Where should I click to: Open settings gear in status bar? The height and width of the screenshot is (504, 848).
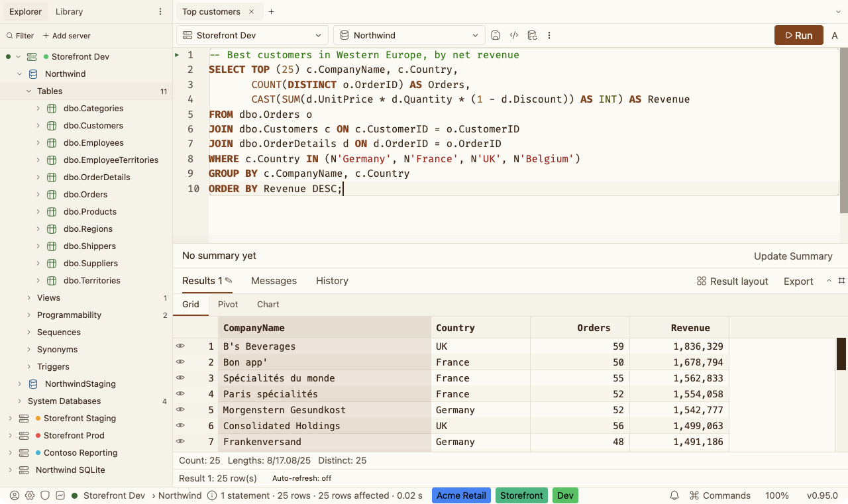click(30, 495)
